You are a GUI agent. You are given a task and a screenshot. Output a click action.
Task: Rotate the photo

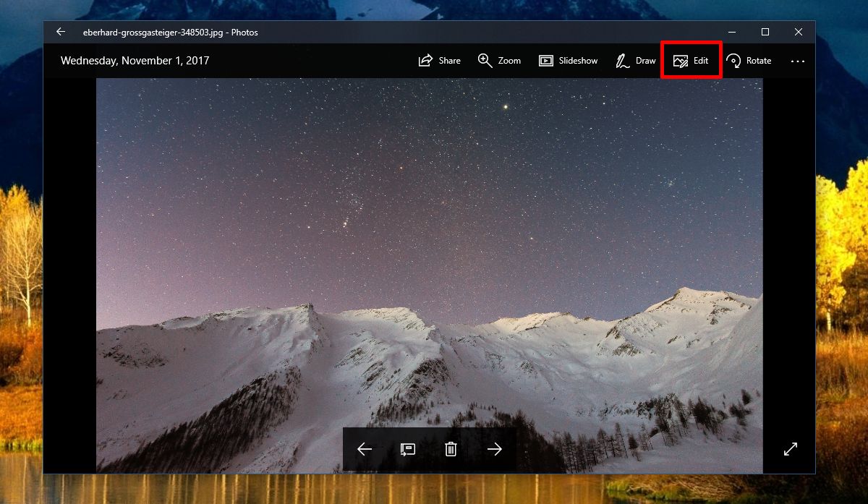tap(749, 61)
